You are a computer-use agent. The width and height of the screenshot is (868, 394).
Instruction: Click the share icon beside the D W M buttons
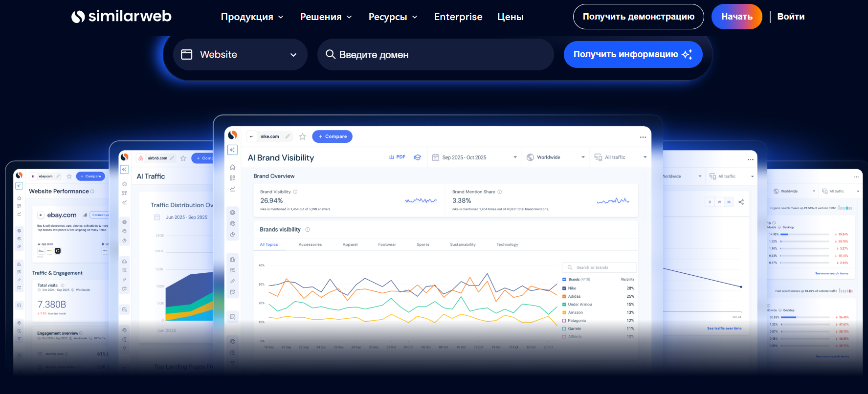(741, 202)
